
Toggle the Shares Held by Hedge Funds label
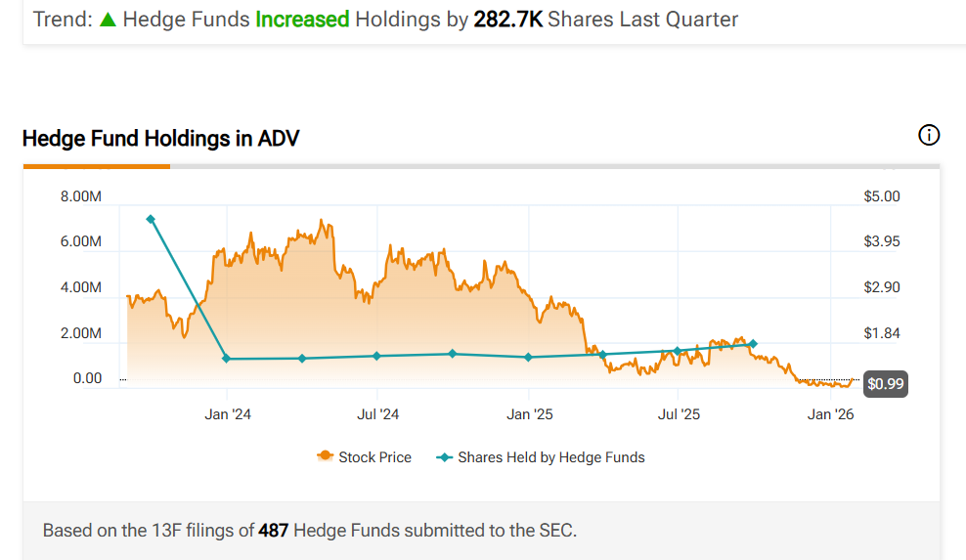[551, 457]
